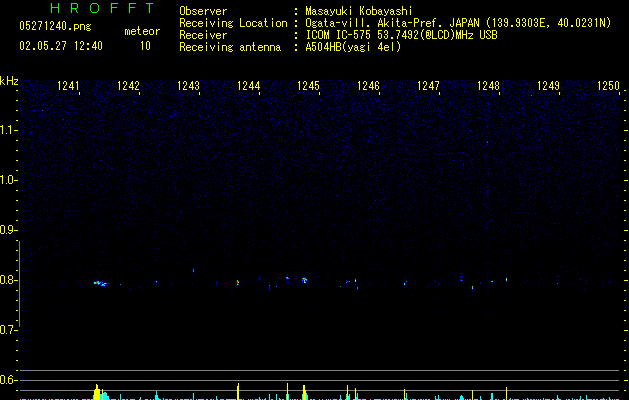Click the 1242 time axis label
Screen dimensions: 629x400
(128, 86)
